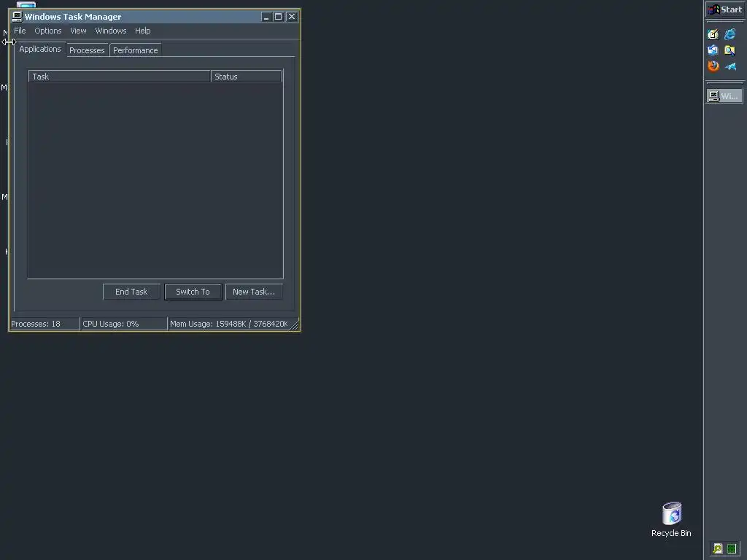Image resolution: width=747 pixels, height=560 pixels.
Task: Launch Firefox from quick launch
Action: coord(713,66)
